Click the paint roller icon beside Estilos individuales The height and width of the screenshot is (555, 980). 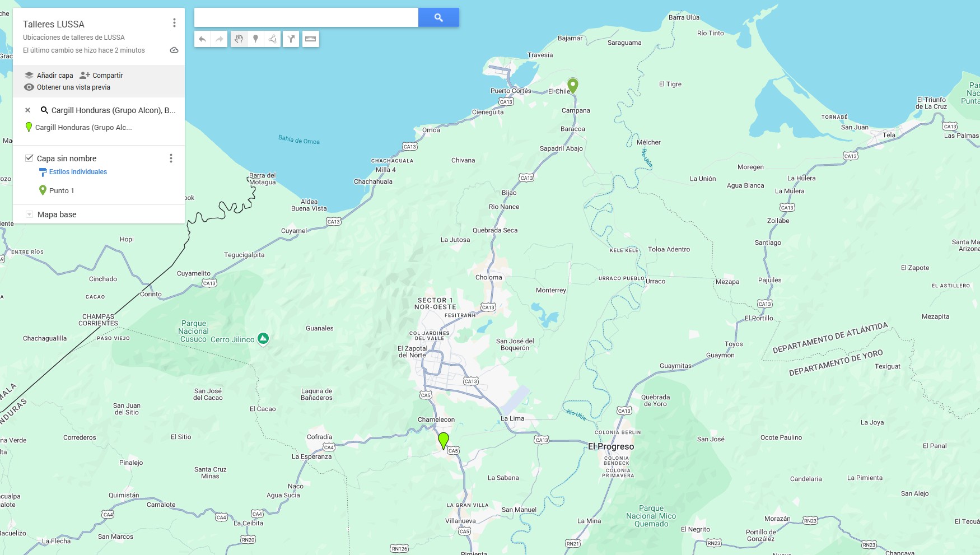pos(43,172)
